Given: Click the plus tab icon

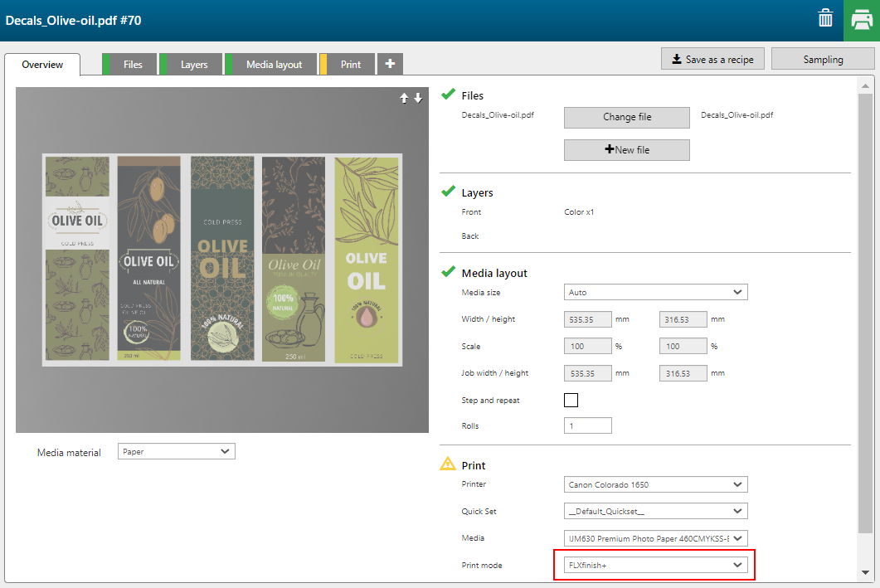Looking at the screenshot, I should click(390, 64).
